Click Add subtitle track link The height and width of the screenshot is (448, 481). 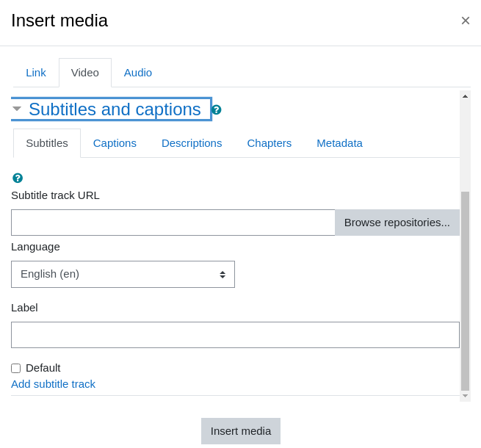click(54, 384)
